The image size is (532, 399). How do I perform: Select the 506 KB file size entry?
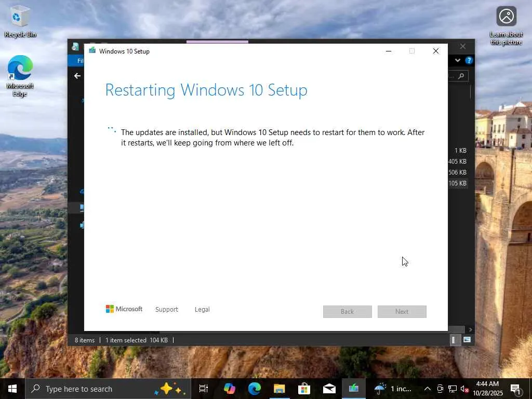457,172
